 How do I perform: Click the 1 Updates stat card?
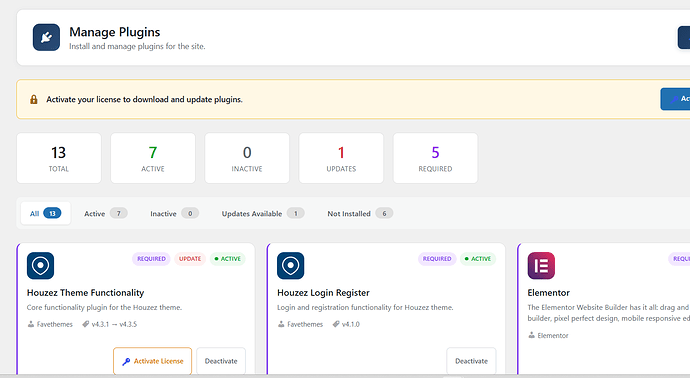coord(341,158)
